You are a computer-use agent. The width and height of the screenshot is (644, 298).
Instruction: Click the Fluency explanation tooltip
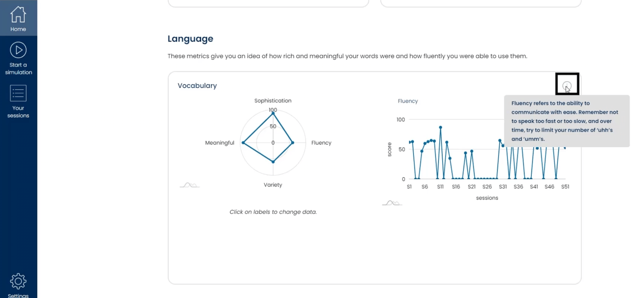point(567,121)
